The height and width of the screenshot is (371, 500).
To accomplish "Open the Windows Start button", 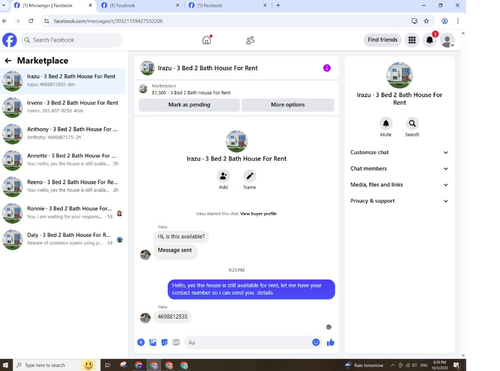I will point(6,365).
